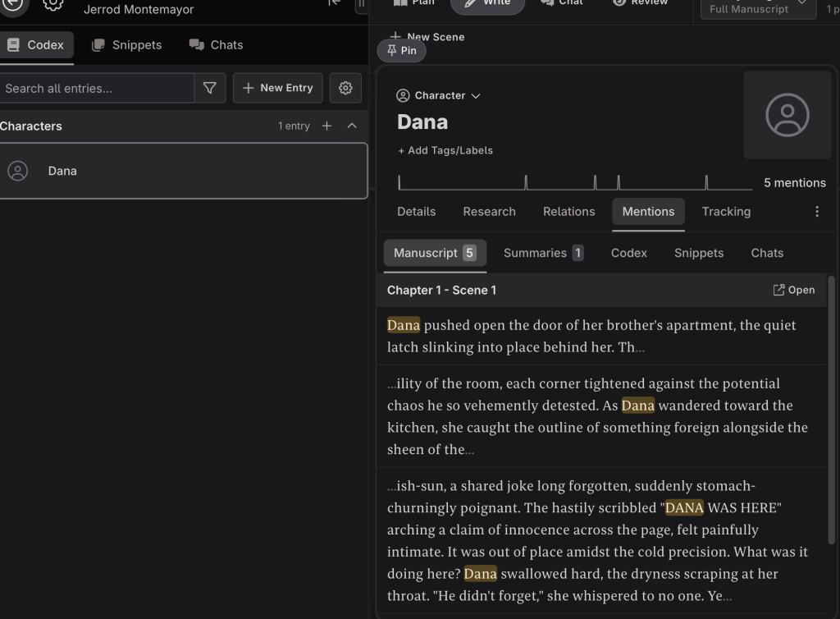Screen dimensions: 840x619
Task: Click highlighted 'Dana' before 'wandered toward'
Action: point(638,406)
